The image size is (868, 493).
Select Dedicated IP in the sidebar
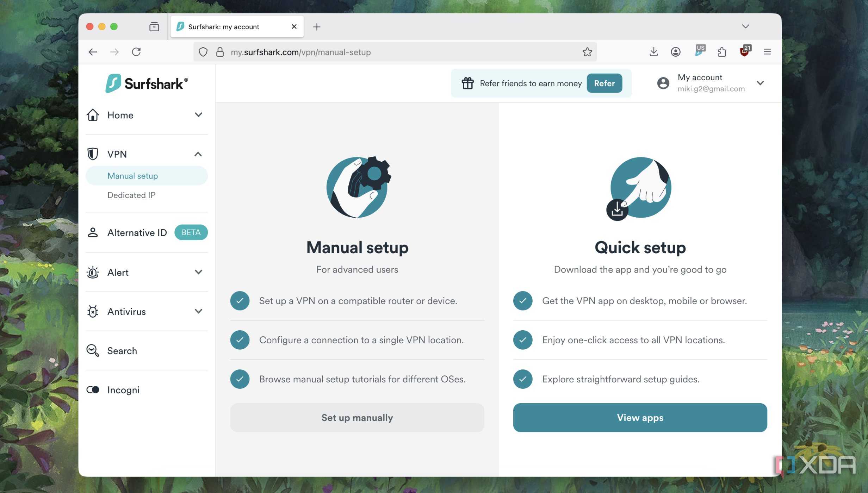131,195
